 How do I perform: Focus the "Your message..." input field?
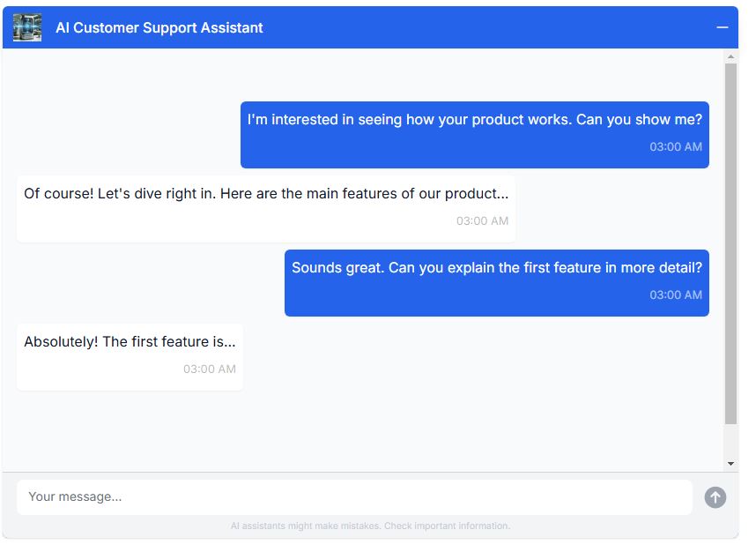(354, 496)
